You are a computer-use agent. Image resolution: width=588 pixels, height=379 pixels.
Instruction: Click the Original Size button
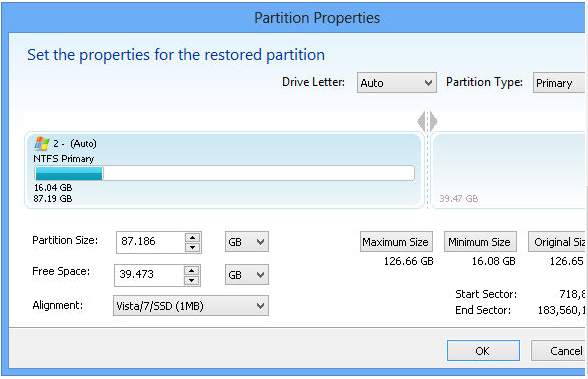(557, 242)
